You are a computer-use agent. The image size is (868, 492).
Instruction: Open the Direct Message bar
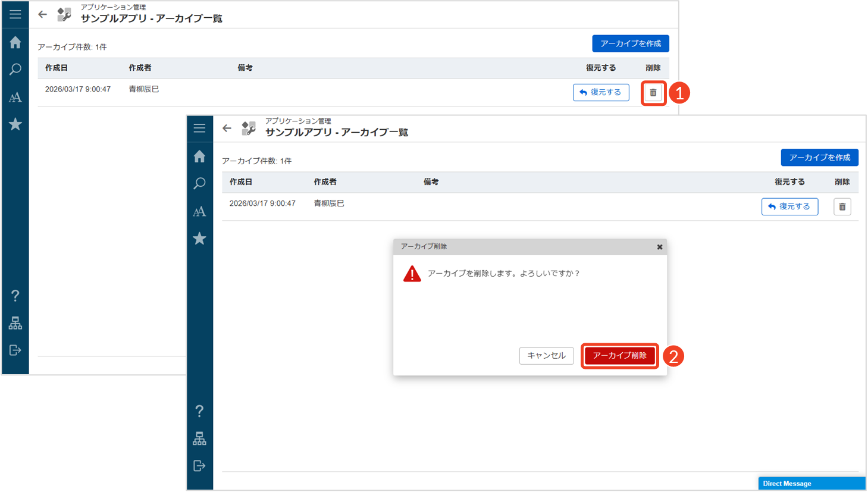click(x=811, y=484)
